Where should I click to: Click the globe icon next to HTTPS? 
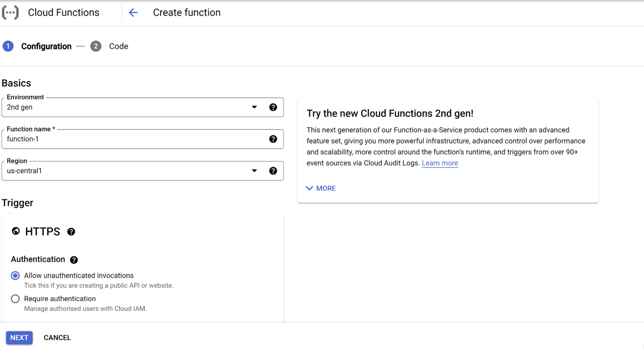point(16,232)
